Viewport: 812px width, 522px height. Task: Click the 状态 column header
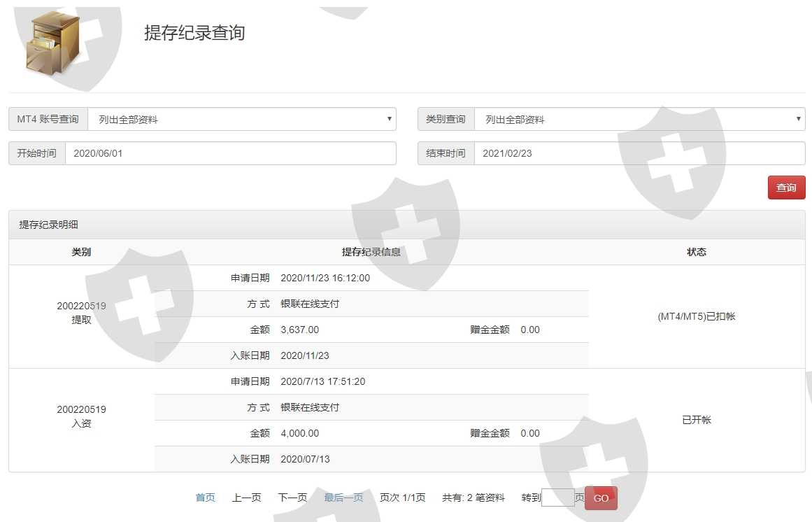[696, 252]
